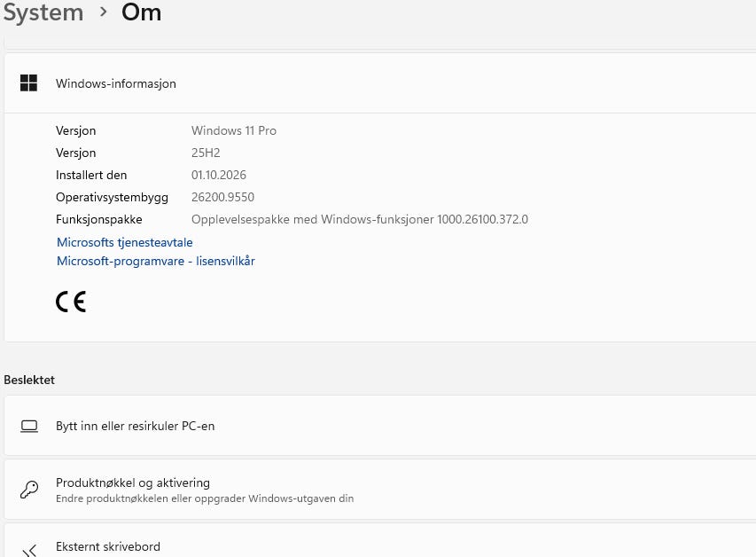Click the Funksjonspakke label

coord(99,220)
